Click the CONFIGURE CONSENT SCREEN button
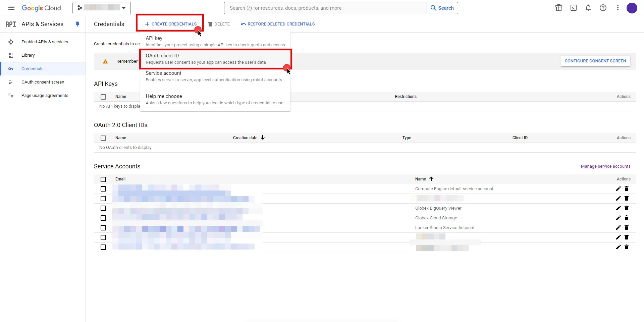The image size is (644, 322). click(595, 61)
